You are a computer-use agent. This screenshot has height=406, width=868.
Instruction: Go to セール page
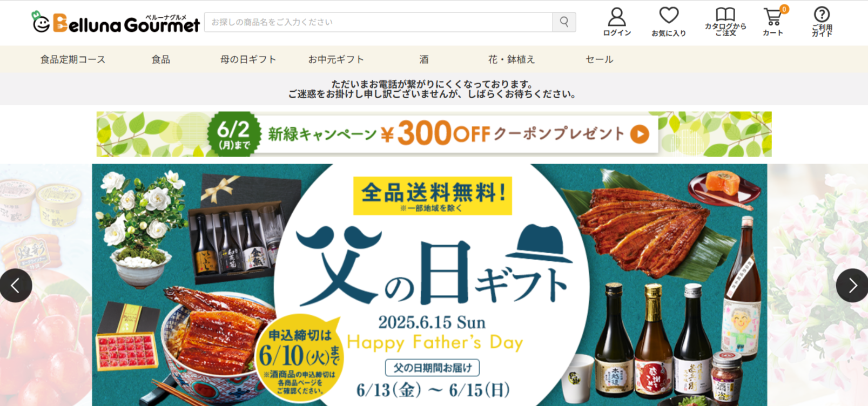tap(599, 59)
